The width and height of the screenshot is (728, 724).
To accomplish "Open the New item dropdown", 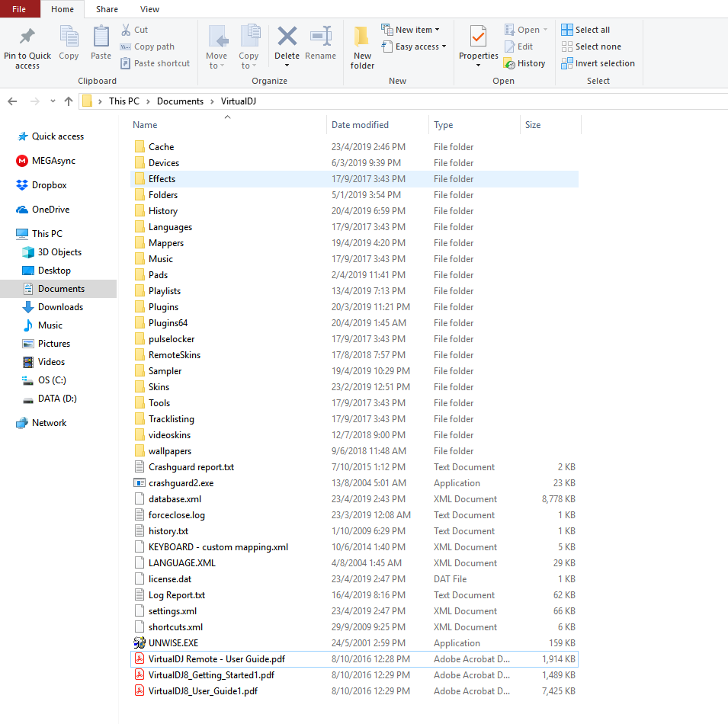I will tap(411, 30).
